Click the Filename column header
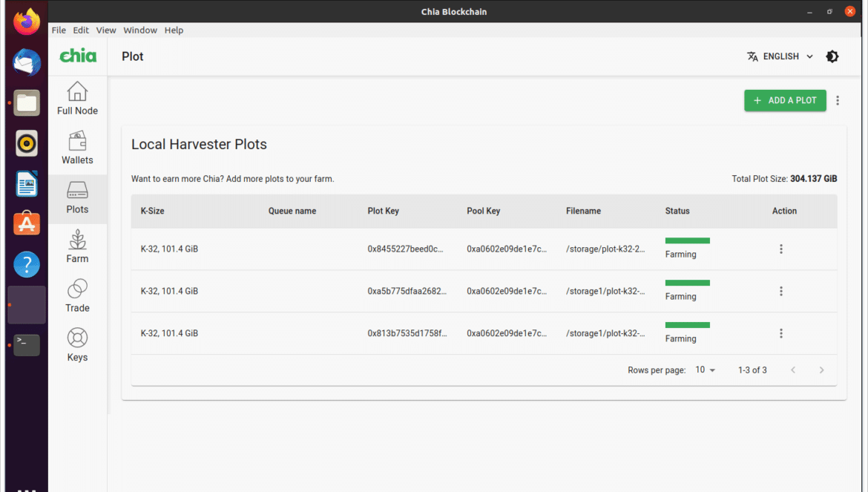Image resolution: width=868 pixels, height=492 pixels. point(583,211)
